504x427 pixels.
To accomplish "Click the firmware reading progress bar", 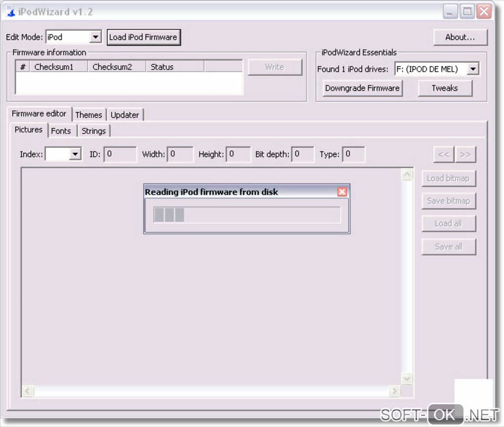I will [247, 215].
